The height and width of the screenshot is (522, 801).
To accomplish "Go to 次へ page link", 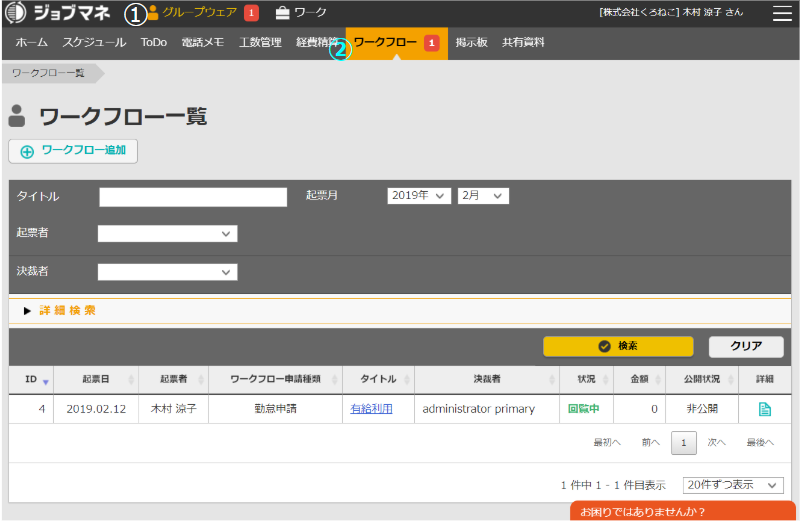I will click(x=716, y=443).
